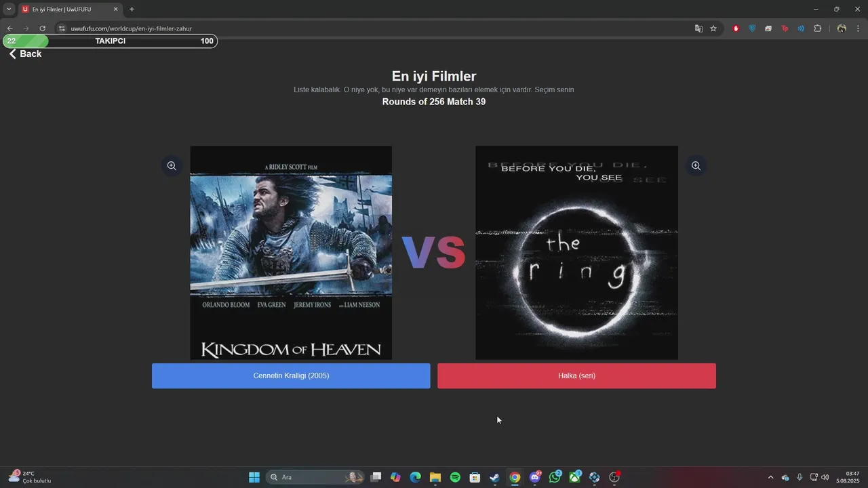The width and height of the screenshot is (868, 488).
Task: Click the cloud sync tray icon
Action: click(x=785, y=477)
